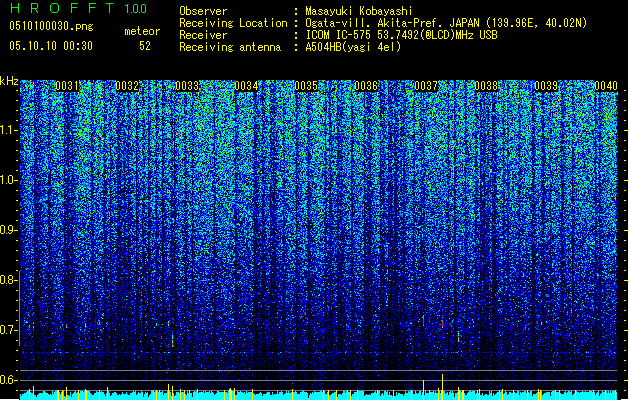The width and height of the screenshot is (629, 400).
Task: Click the 'Observer' field label
Action: coord(203,11)
